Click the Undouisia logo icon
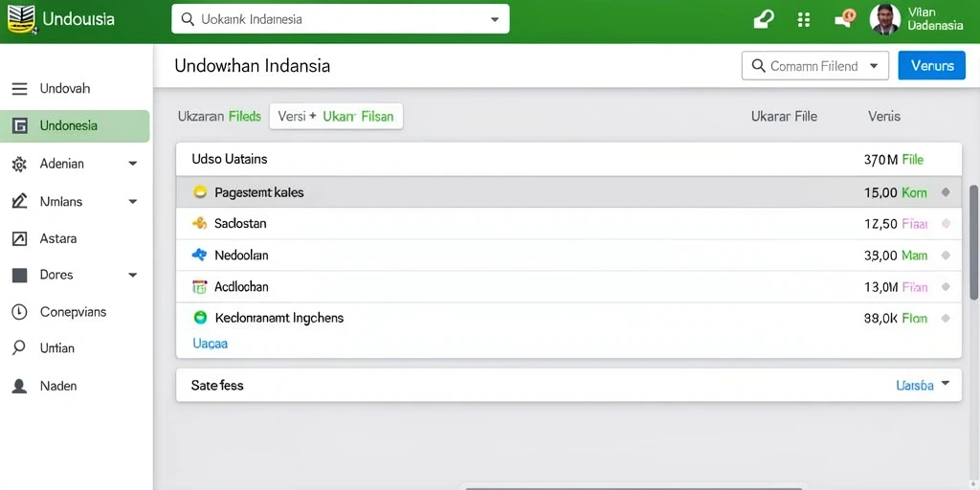980x490 pixels. tap(21, 19)
